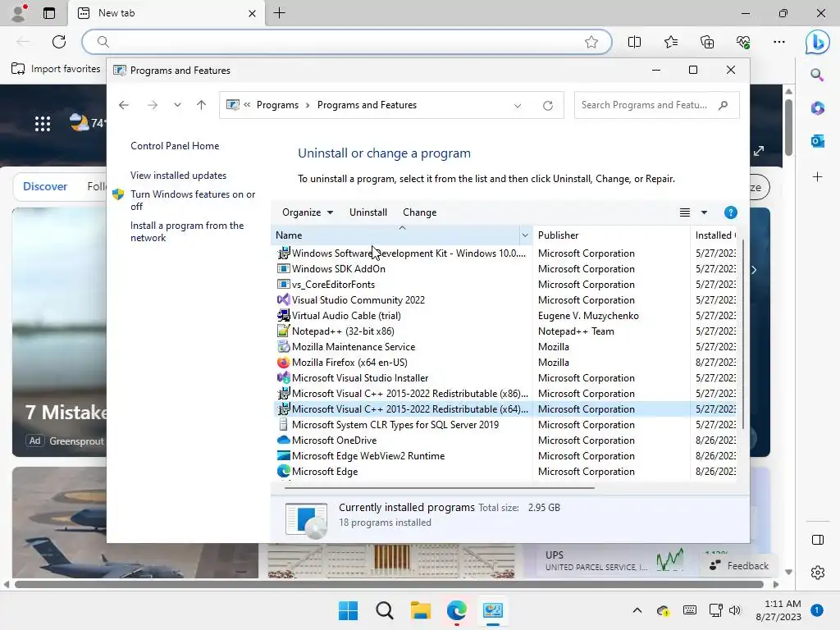Open recent locations chevron near navigation arrows
The image size is (840, 630).
177,105
